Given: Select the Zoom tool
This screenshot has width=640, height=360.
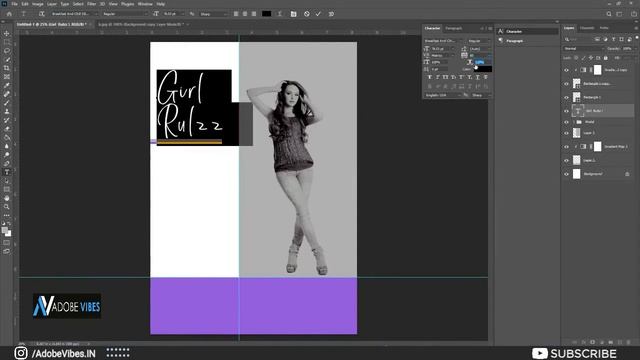Looking at the screenshot, I should 7,207.
